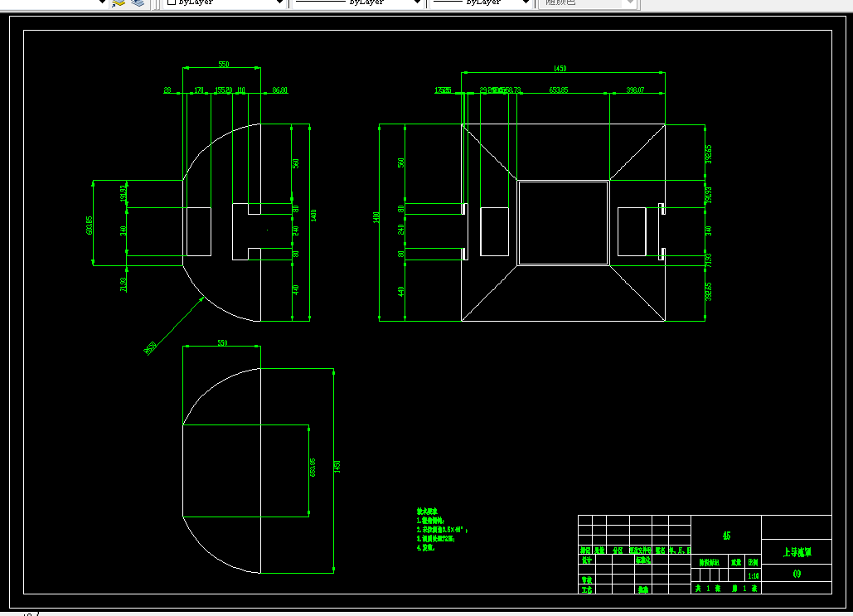The width and height of the screenshot is (853, 616).
Task: Click scale value 1:10 in title block
Action: point(753,575)
